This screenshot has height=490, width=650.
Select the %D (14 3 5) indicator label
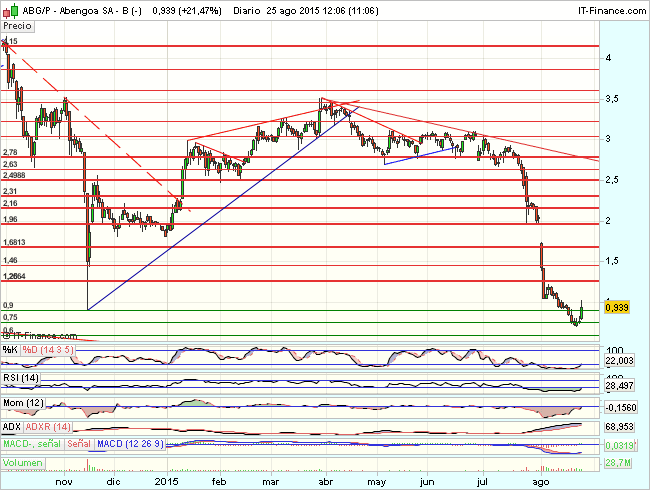pyautogui.click(x=48, y=350)
